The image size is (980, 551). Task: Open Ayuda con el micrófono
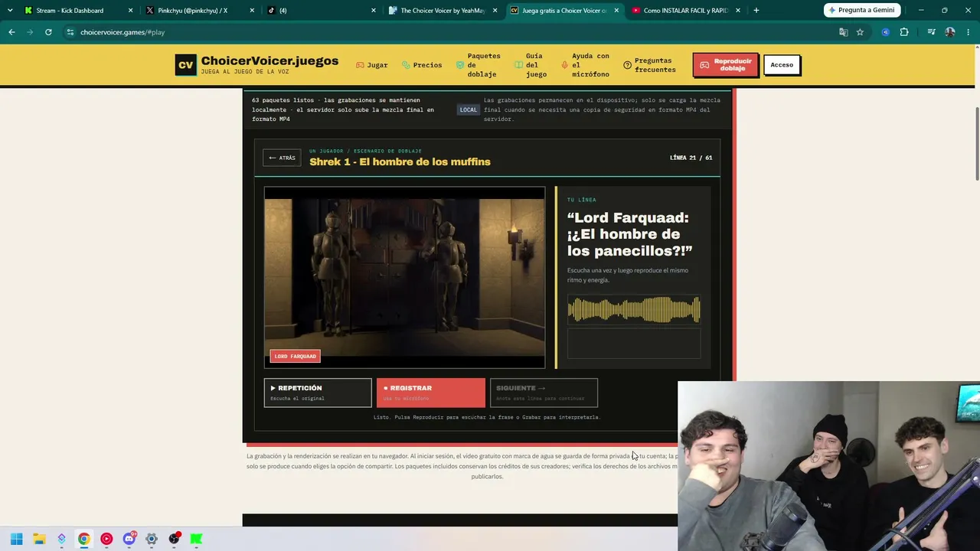point(586,65)
